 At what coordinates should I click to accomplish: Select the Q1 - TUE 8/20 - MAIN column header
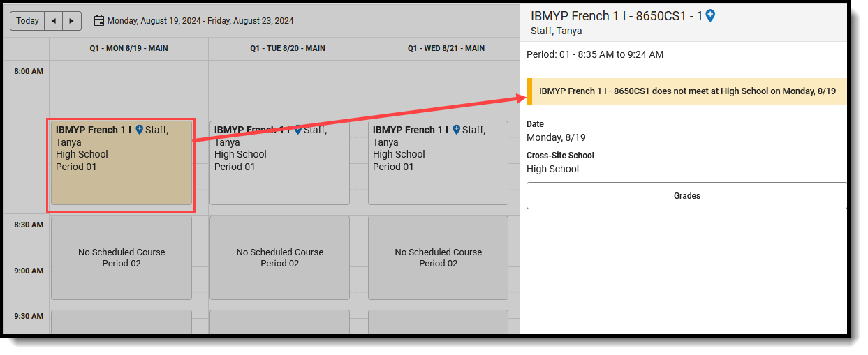pos(288,49)
